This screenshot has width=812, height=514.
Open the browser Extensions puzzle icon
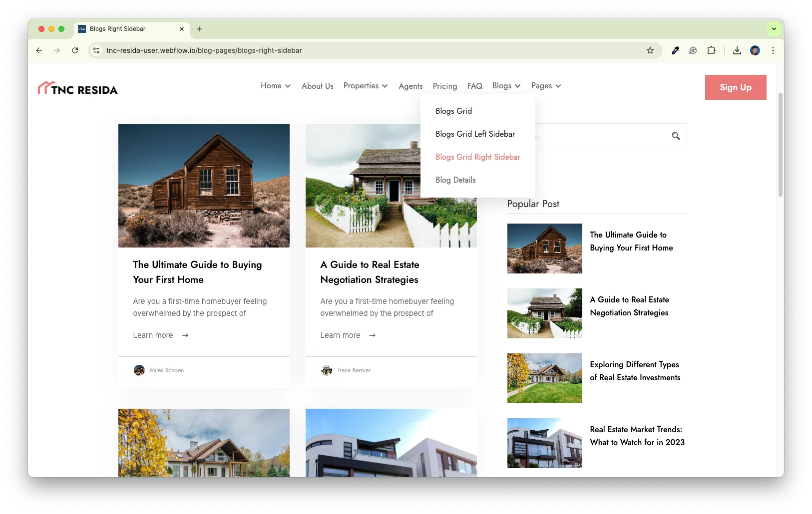711,50
